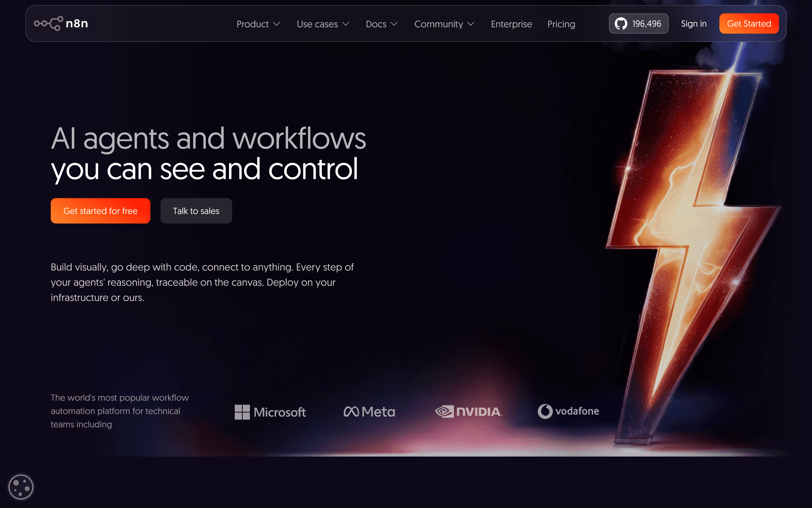Click the n8n wordmark text
Screen dimensions: 812x508
coord(77,23)
